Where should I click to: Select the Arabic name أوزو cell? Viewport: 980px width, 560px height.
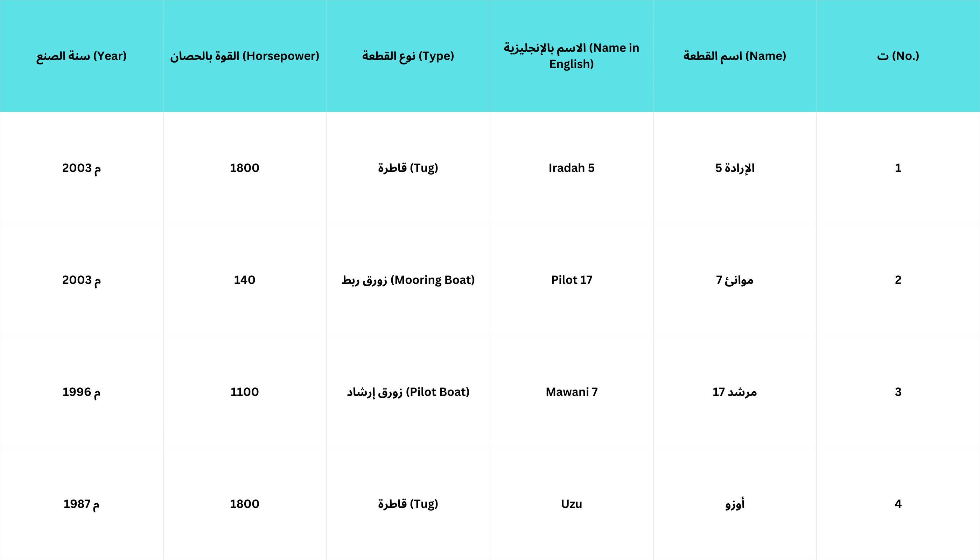[x=734, y=504]
